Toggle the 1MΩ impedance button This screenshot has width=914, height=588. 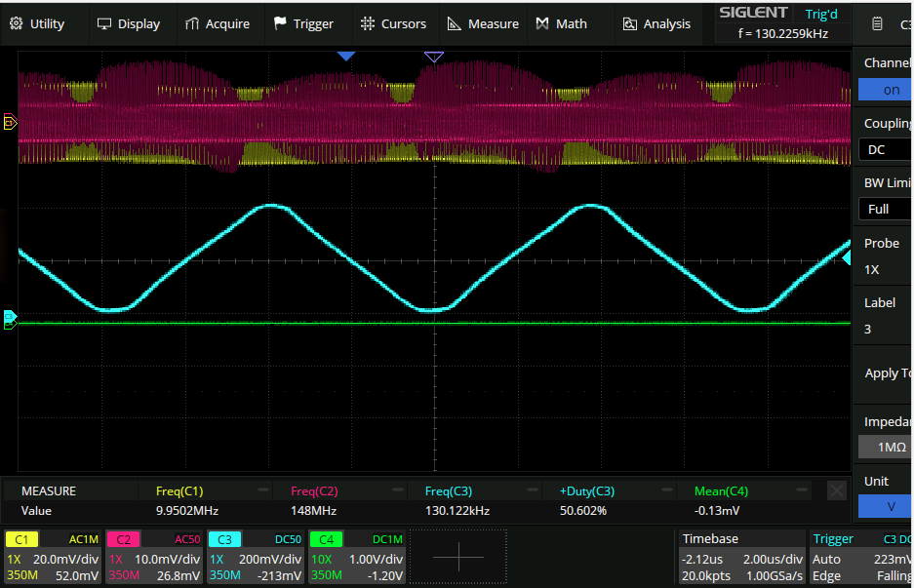(885, 447)
